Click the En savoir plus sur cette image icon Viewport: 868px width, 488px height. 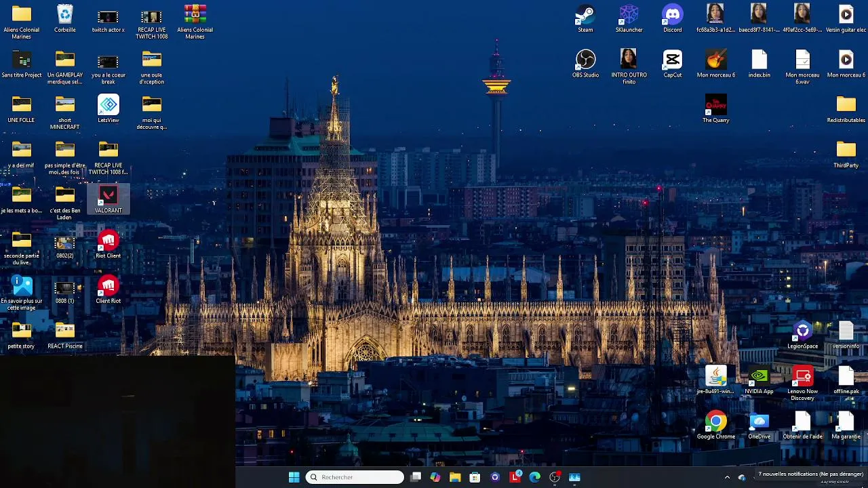click(22, 286)
